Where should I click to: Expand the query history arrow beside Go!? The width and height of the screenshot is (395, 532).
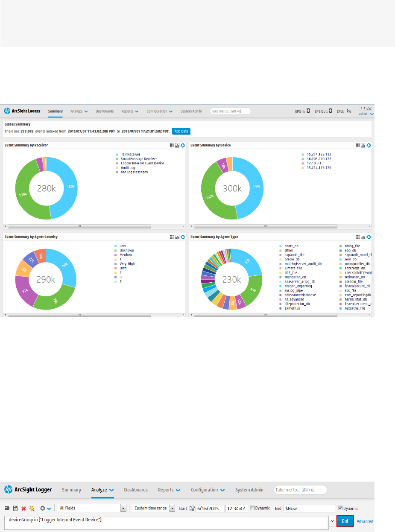[332, 521]
